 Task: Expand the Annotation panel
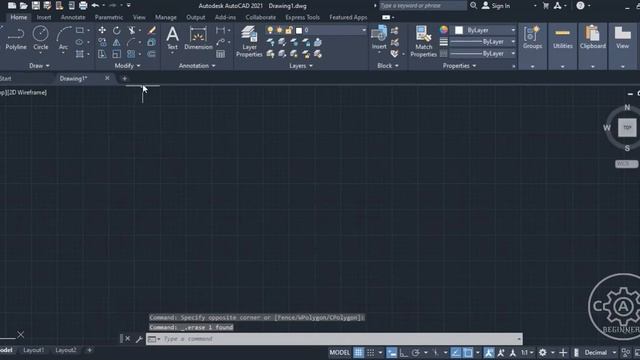click(197, 66)
